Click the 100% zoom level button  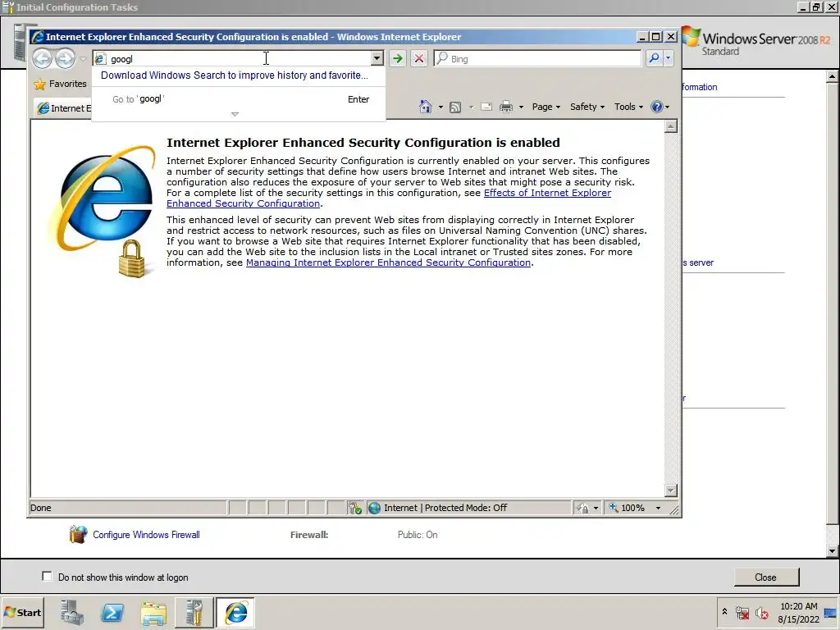pos(628,508)
